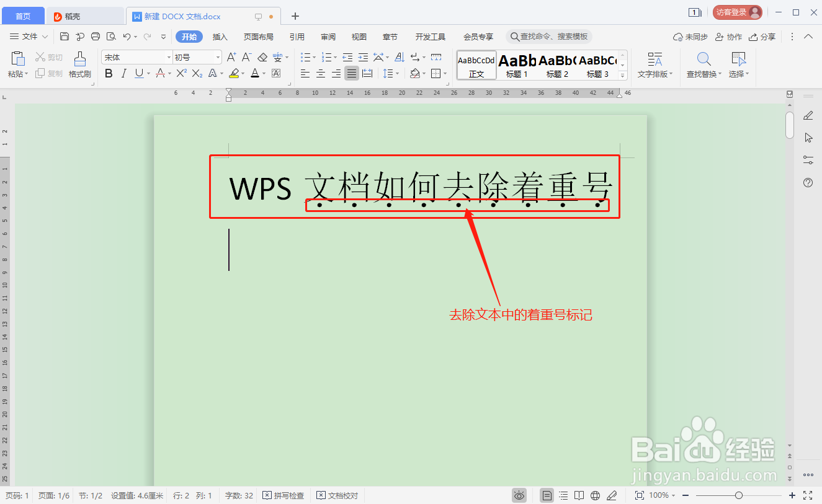The width and height of the screenshot is (822, 504).
Task: Click the cursor selection icon in right sidebar
Action: tap(808, 138)
